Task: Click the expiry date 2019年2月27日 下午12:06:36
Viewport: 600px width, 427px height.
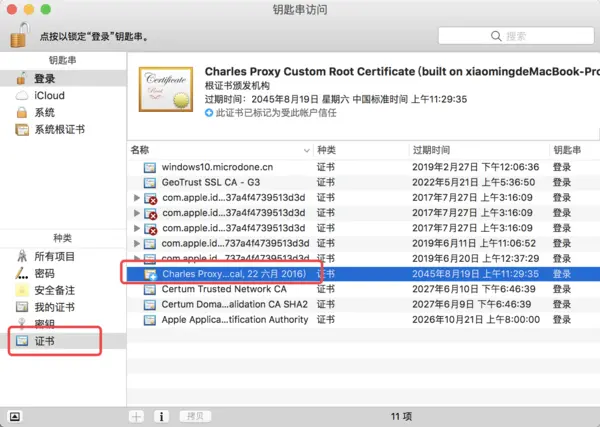Action: [475, 167]
